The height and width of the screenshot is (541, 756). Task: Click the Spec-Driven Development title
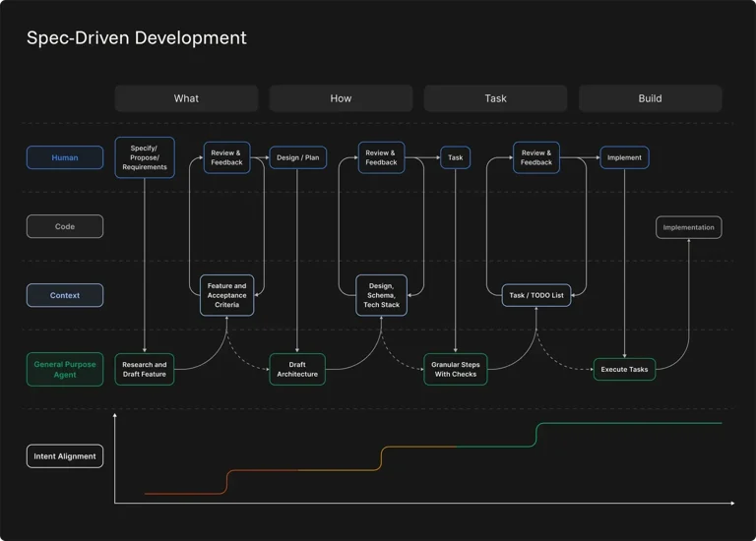point(137,37)
